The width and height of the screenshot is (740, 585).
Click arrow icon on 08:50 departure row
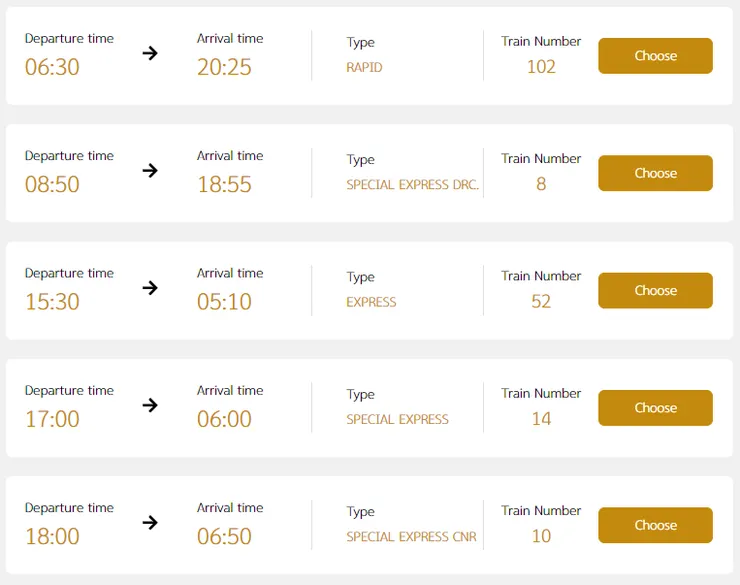(x=150, y=170)
